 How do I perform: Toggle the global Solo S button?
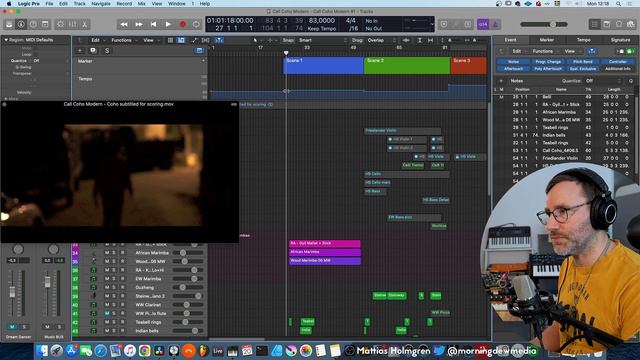click(x=107, y=51)
